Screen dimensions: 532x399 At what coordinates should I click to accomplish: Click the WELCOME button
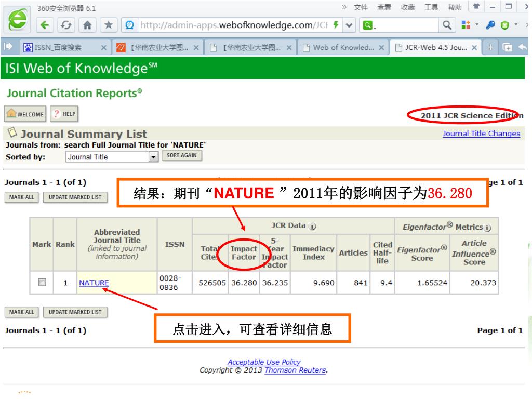[25, 114]
